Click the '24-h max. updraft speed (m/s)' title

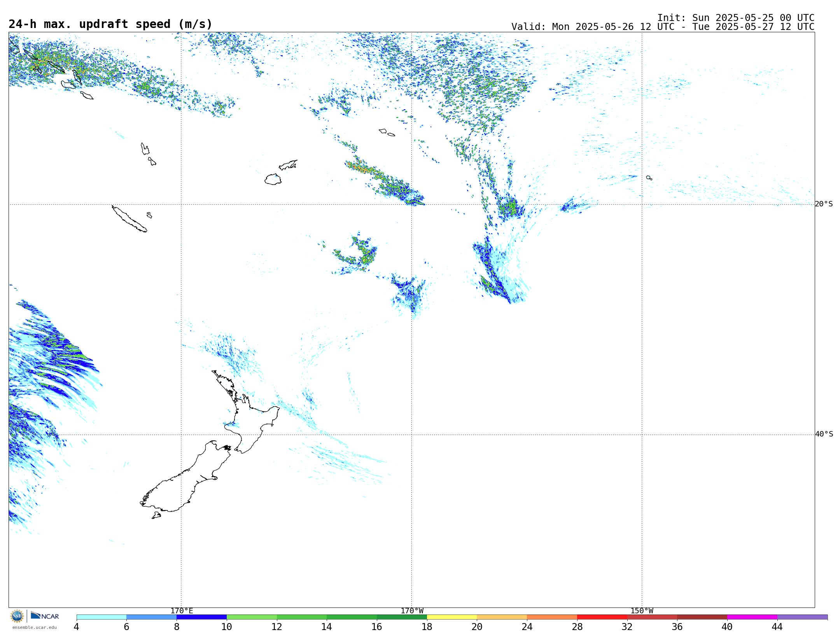(110, 24)
